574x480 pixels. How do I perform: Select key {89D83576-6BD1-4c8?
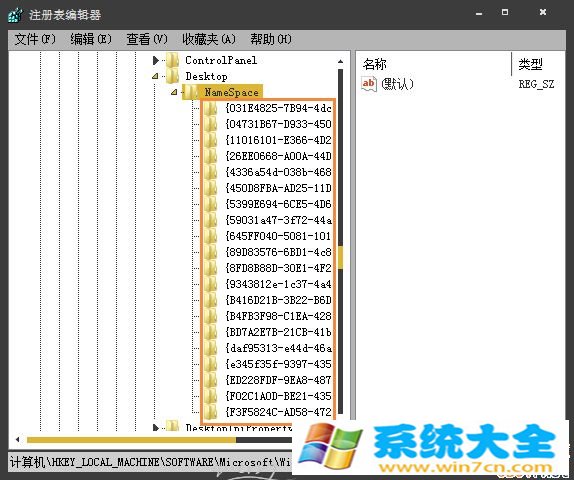[279, 252]
